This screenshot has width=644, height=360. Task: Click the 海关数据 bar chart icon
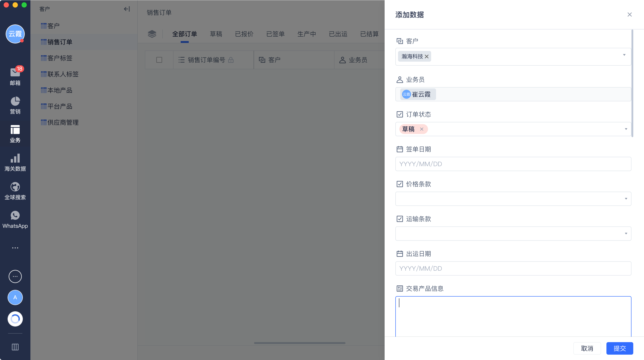pyautogui.click(x=15, y=158)
